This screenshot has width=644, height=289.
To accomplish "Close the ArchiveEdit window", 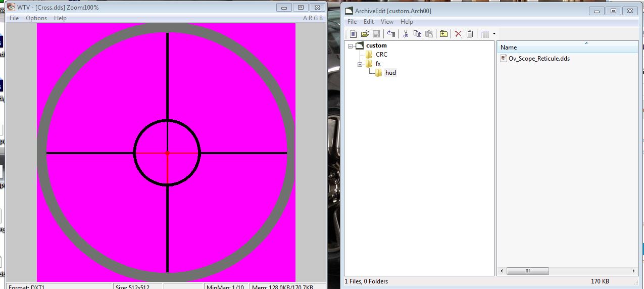I will pyautogui.click(x=629, y=11).
